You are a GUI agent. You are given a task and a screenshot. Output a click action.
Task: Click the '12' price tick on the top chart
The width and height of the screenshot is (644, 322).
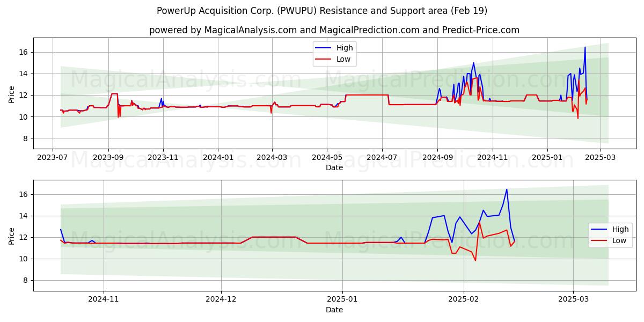pyautogui.click(x=25, y=95)
